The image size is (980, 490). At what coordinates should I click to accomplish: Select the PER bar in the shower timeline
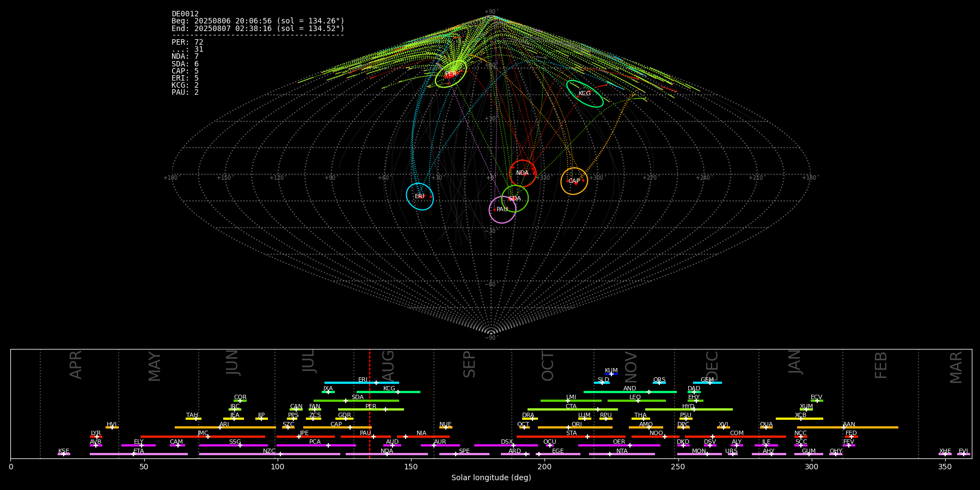coord(371,409)
